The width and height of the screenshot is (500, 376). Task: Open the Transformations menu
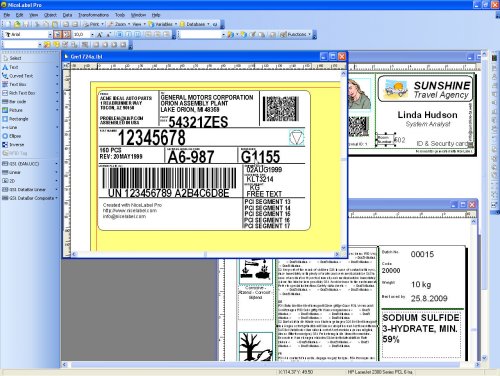pyautogui.click(x=93, y=15)
